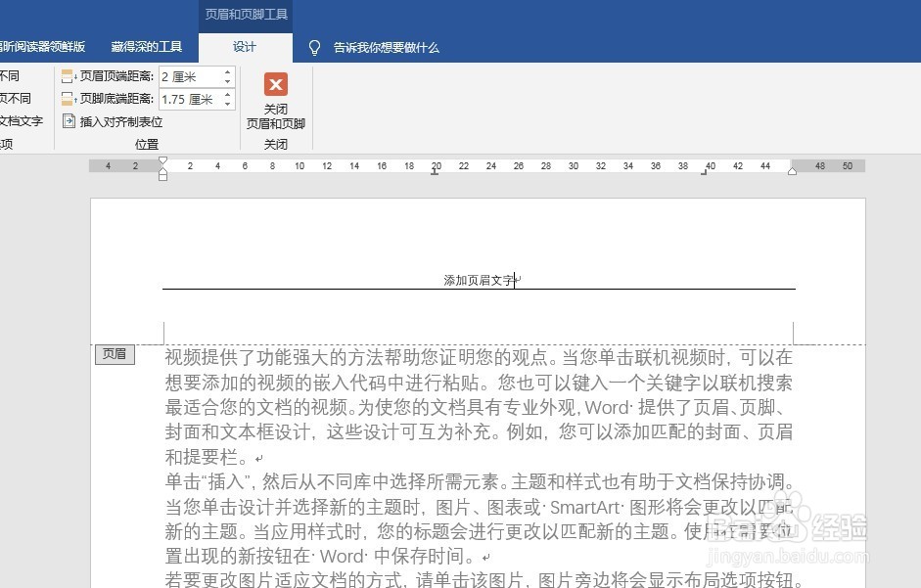This screenshot has height=588, width=921.
Task: Click the 页眉顶端距离 position icon
Action: [x=67, y=76]
